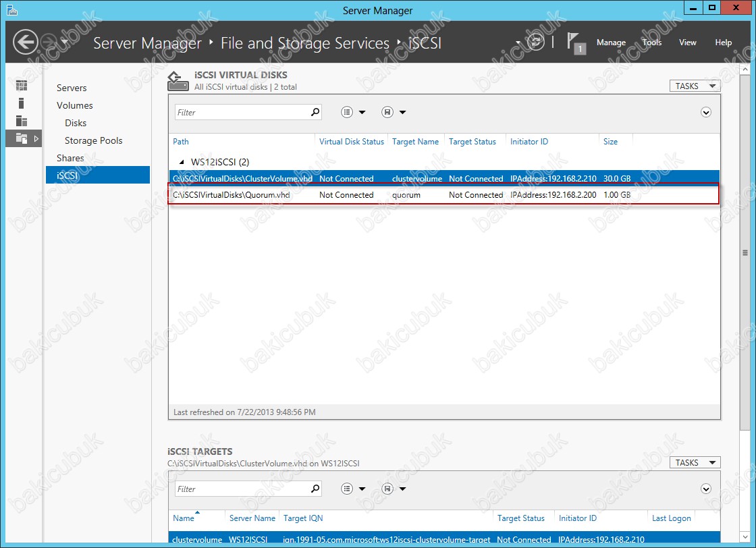The height and width of the screenshot is (548, 756).
Task: Click 30.0 GB size cell
Action: 617,178
